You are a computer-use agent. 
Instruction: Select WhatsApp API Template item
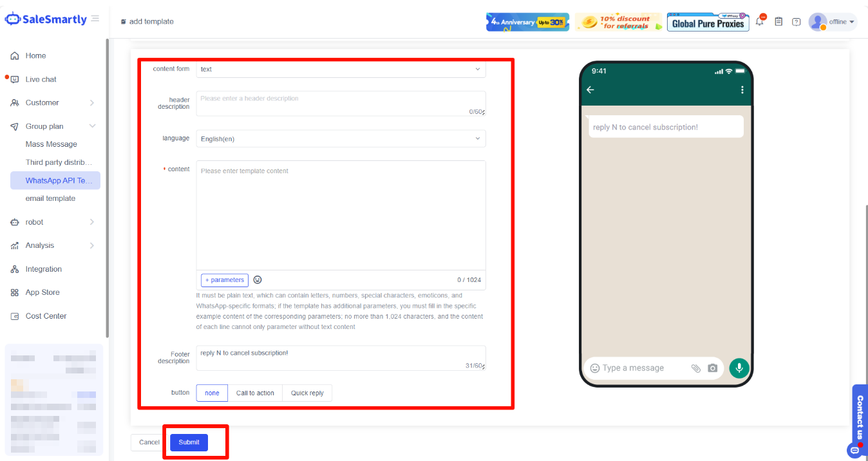(55, 180)
